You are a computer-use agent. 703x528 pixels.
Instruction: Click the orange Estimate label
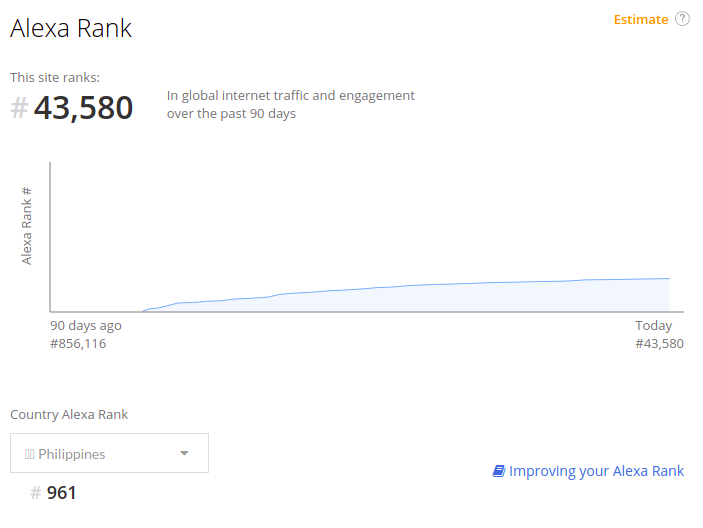(x=641, y=20)
